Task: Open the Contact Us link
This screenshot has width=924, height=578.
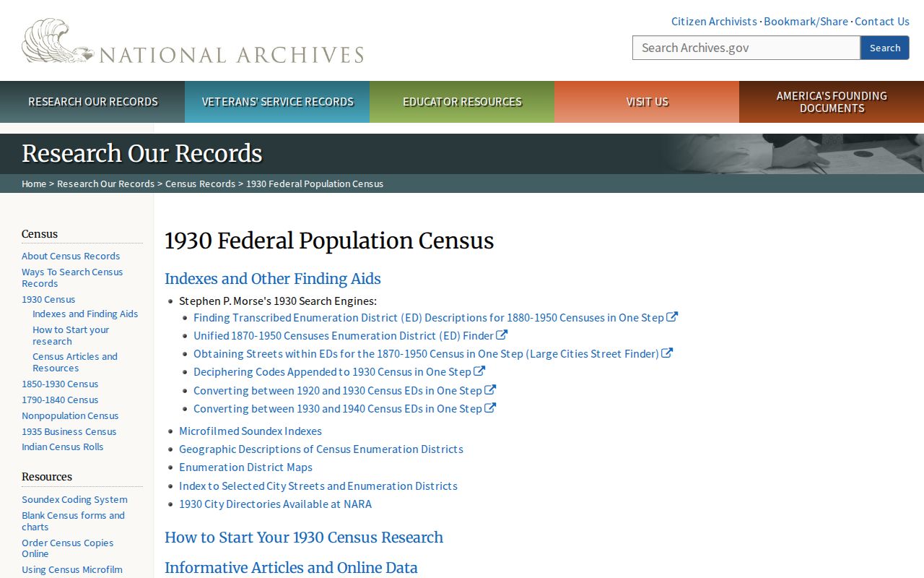Action: coord(882,21)
